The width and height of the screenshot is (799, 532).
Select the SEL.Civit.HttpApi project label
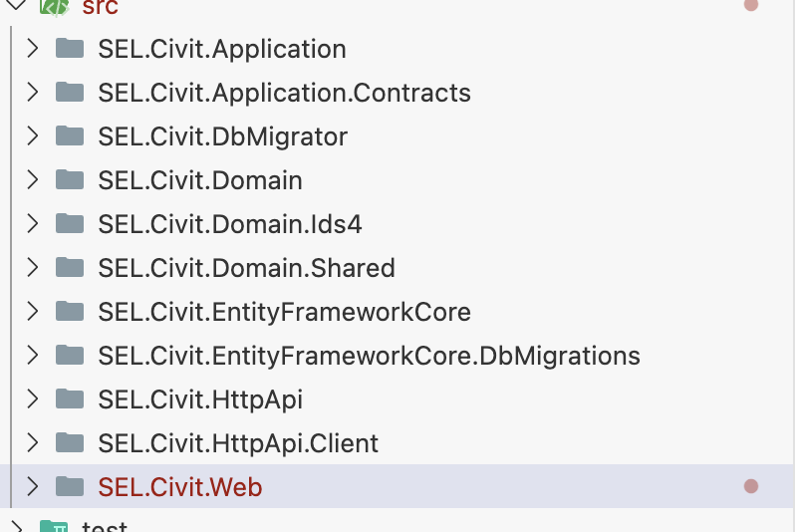199,399
